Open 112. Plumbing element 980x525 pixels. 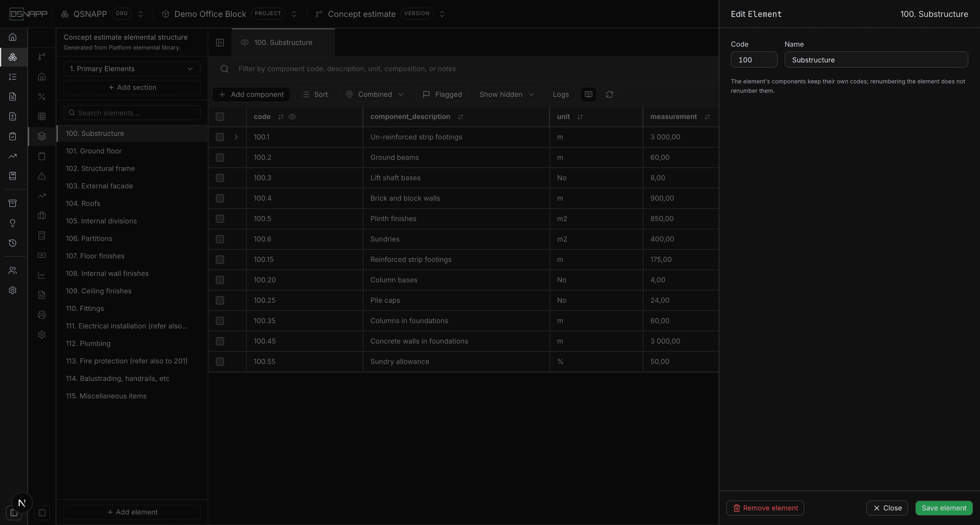coord(132,344)
